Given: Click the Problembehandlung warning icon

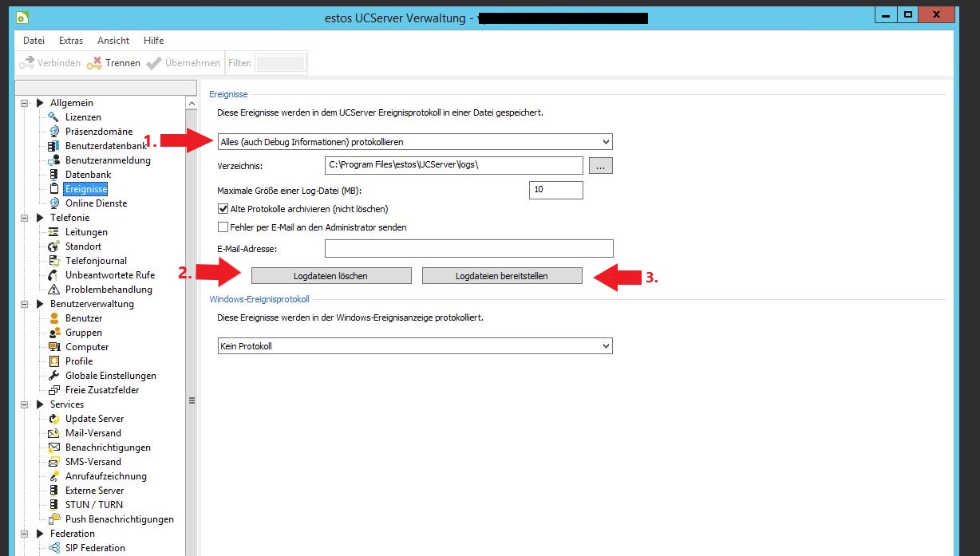Looking at the screenshot, I should click(x=53, y=290).
